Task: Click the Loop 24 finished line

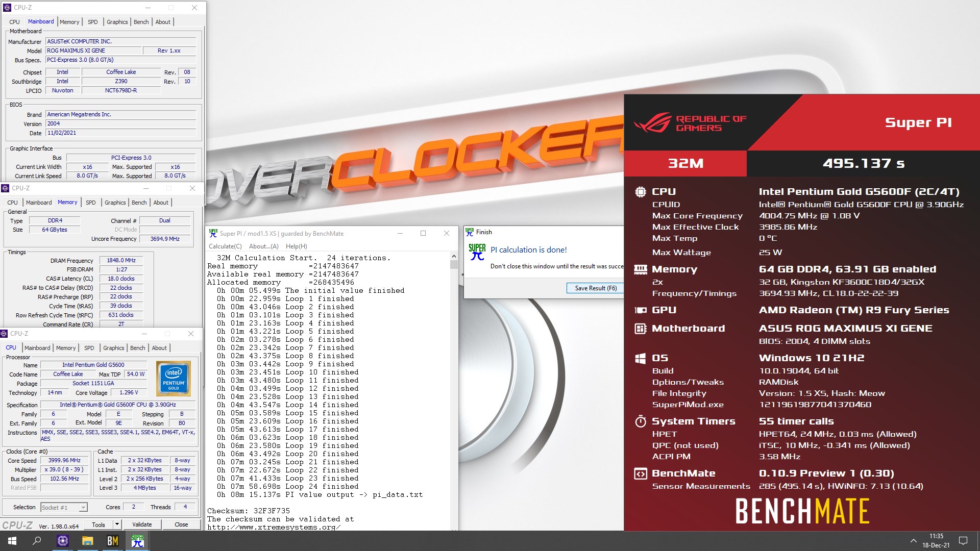Action: click(x=287, y=486)
